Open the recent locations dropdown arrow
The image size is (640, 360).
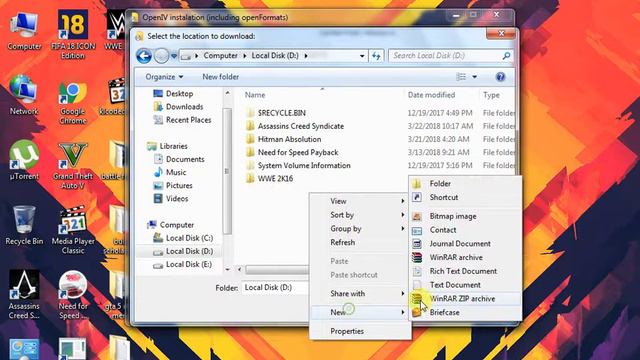[x=174, y=56]
